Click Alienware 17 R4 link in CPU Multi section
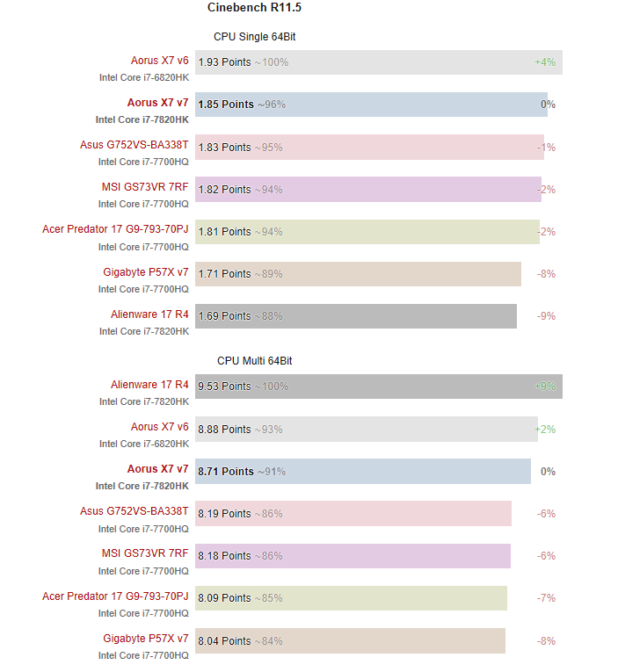This screenshot has width=618, height=672. [149, 385]
